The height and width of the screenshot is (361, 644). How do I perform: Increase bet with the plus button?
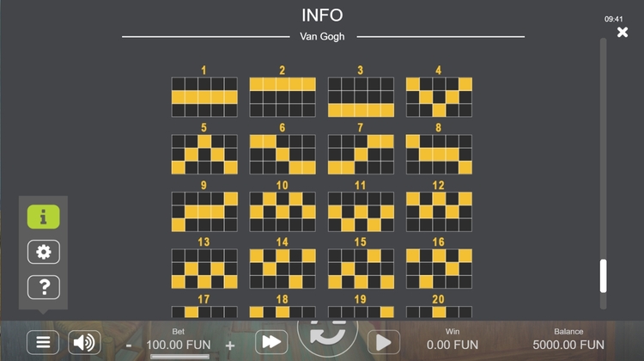(x=230, y=345)
